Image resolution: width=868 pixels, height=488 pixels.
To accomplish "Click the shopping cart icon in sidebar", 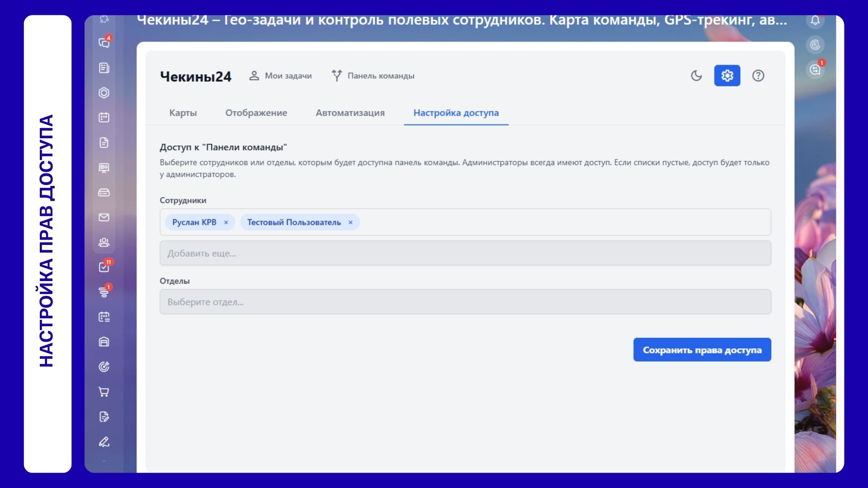I will (104, 392).
